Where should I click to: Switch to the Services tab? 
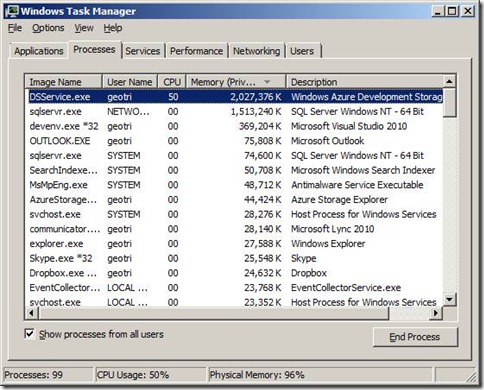tap(143, 51)
